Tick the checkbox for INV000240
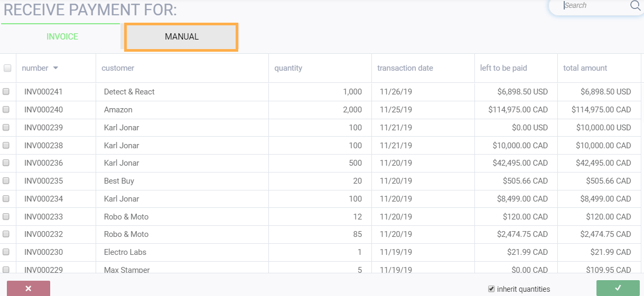 click(x=6, y=110)
